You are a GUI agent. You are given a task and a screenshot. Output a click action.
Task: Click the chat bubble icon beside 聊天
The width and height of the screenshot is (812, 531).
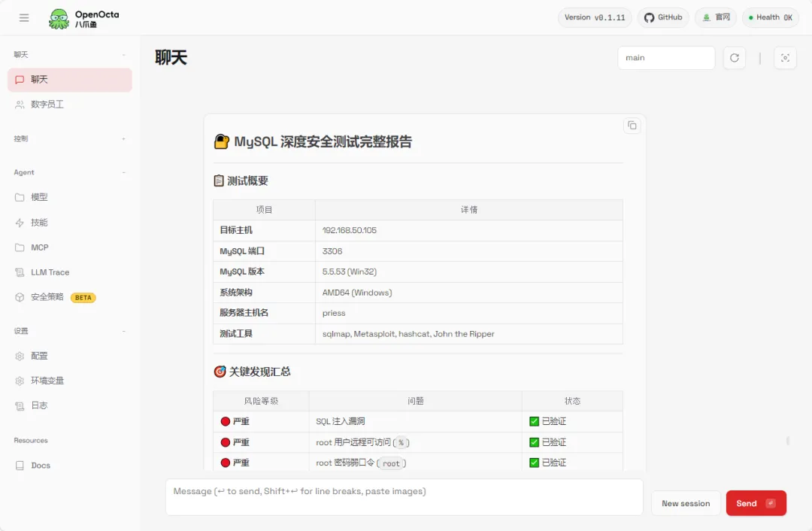click(20, 80)
